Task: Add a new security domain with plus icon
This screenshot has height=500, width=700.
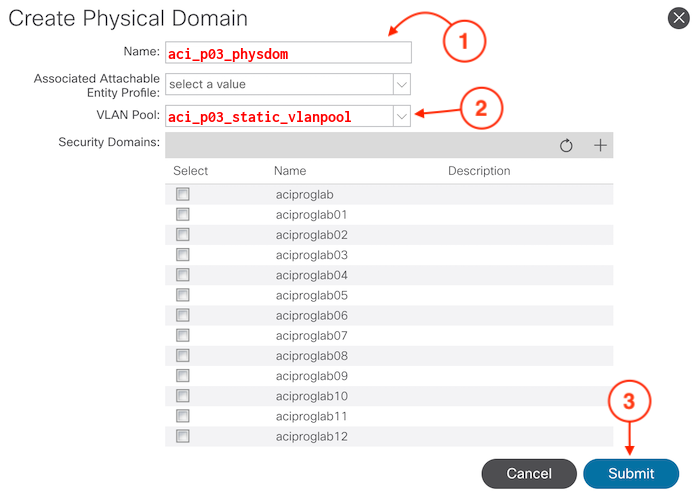Action: [x=600, y=146]
